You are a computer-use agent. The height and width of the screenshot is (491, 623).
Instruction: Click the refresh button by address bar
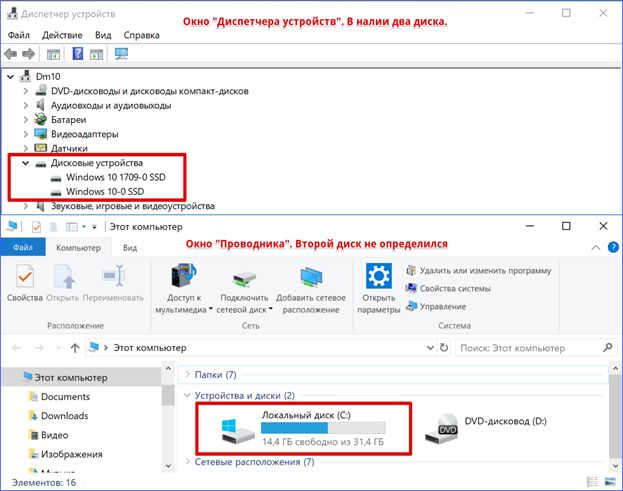(444, 348)
